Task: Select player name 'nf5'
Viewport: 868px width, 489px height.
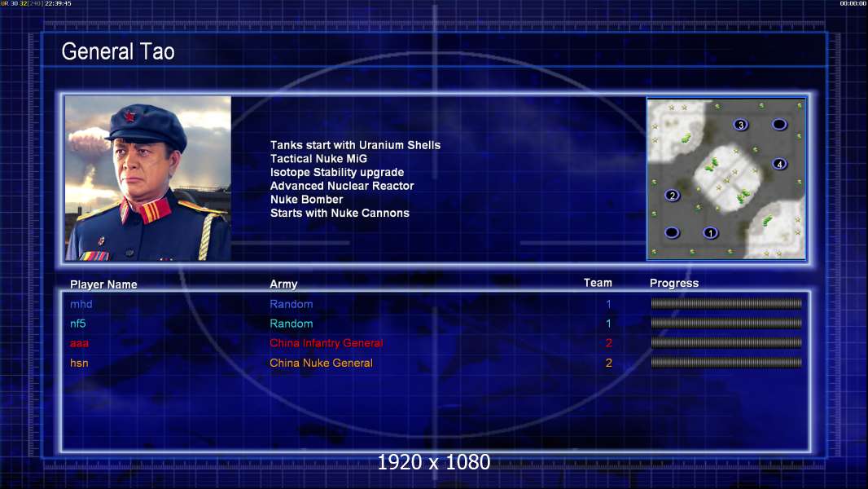Action: pyautogui.click(x=77, y=324)
